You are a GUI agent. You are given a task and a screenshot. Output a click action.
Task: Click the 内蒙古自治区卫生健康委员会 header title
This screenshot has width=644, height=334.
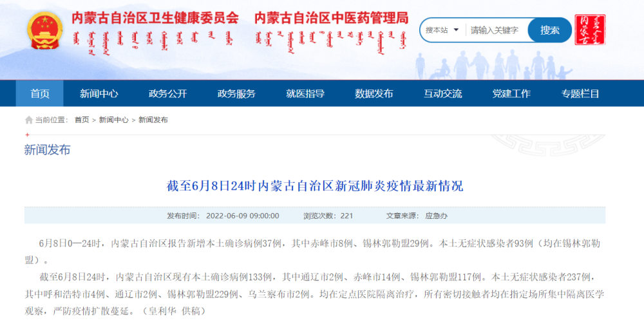click(x=155, y=18)
